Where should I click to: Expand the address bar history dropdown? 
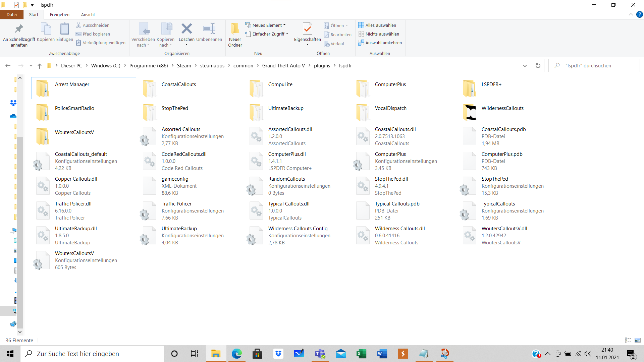[525, 66]
